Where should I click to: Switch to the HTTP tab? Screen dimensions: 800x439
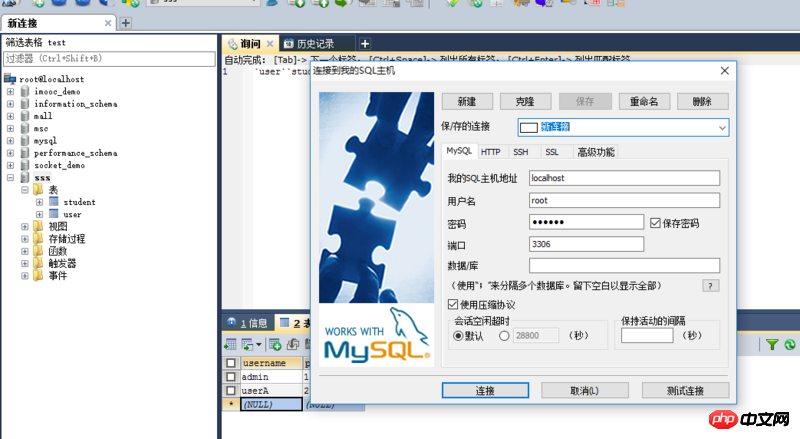click(490, 152)
